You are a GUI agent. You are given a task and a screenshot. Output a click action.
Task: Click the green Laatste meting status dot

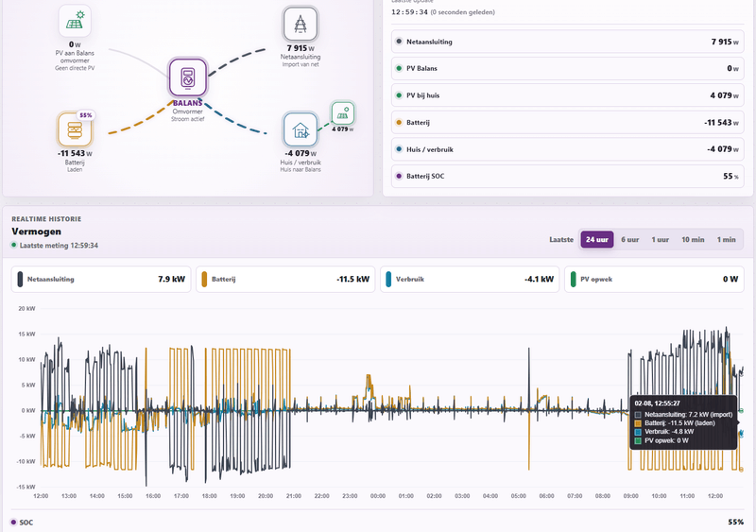coord(14,245)
